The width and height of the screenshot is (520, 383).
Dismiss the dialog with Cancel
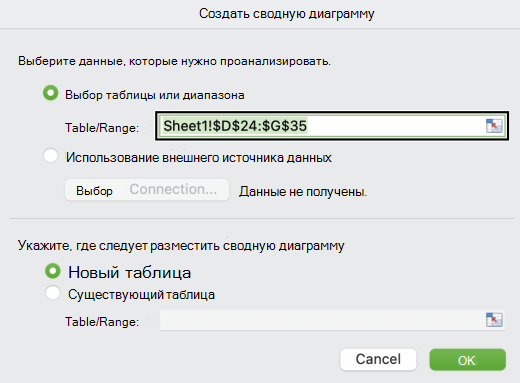(x=378, y=359)
